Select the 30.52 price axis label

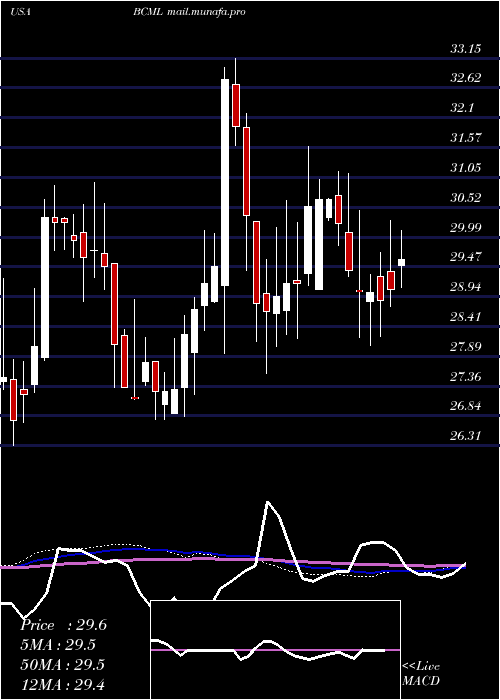coord(466,198)
